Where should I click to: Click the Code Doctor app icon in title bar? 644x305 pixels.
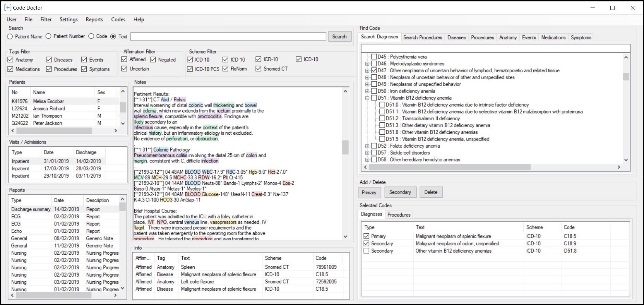(8, 8)
